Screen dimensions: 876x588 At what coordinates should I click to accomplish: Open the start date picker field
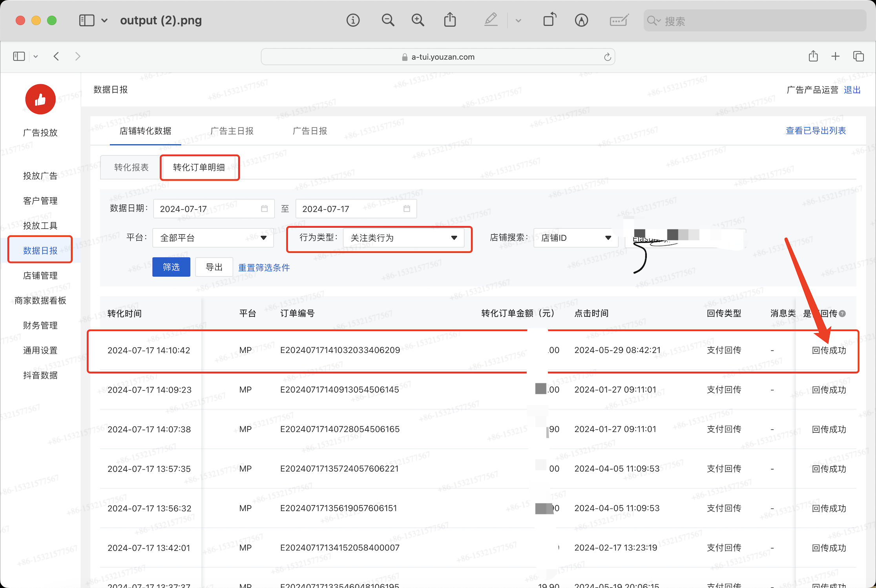pyautogui.click(x=214, y=209)
